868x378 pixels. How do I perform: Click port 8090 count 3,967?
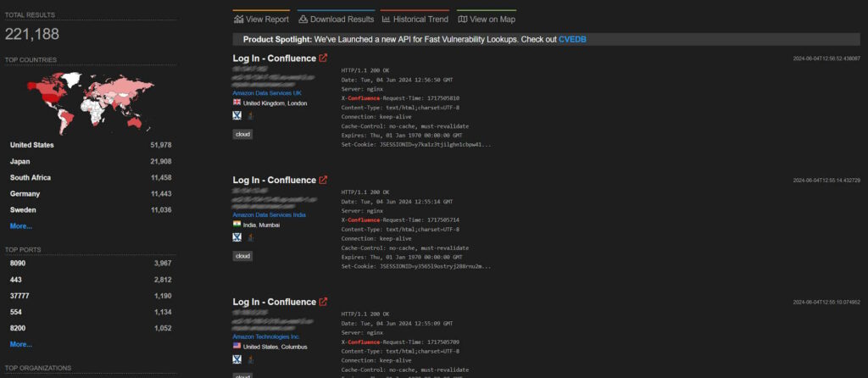coord(163,263)
